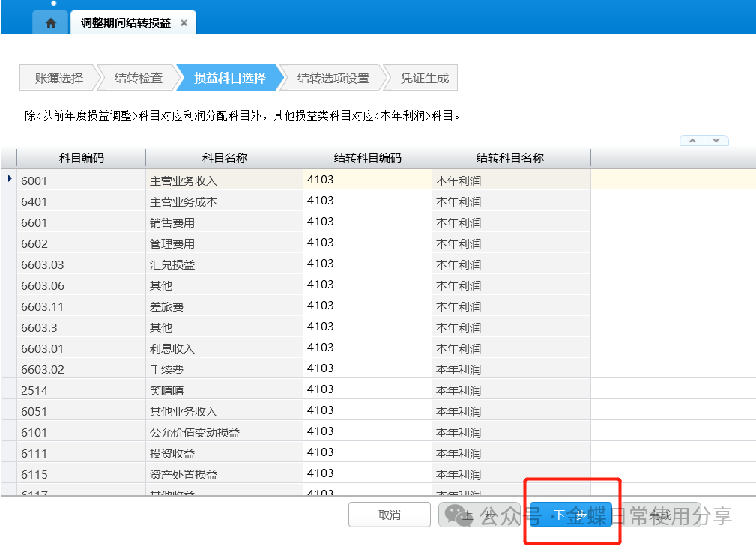
Task: Select the row indicator arrow for 6001
Action: pyautogui.click(x=9, y=179)
